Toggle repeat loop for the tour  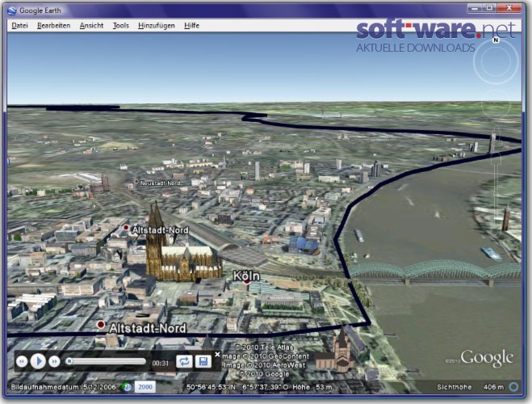pyautogui.click(x=184, y=361)
